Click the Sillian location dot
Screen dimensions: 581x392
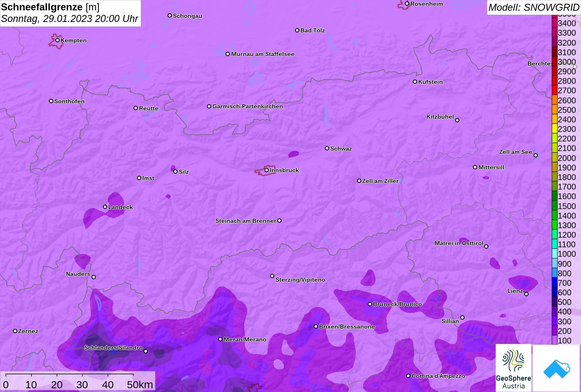pyautogui.click(x=462, y=318)
